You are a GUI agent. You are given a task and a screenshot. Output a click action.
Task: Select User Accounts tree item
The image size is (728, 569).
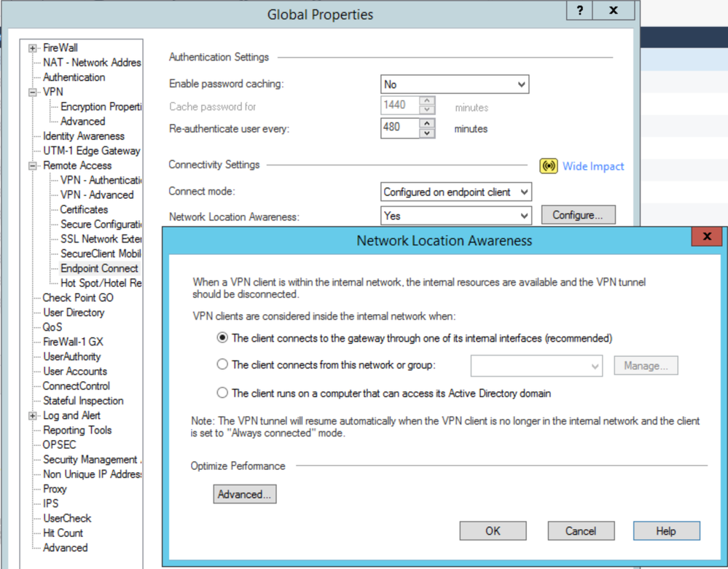pos(75,372)
